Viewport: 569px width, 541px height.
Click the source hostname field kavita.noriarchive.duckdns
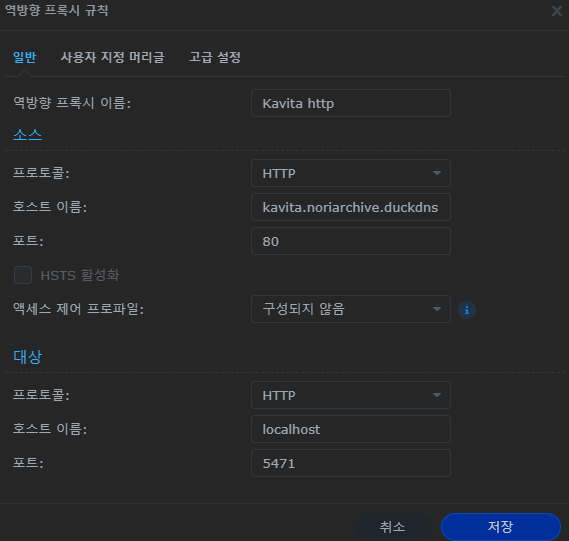click(351, 207)
